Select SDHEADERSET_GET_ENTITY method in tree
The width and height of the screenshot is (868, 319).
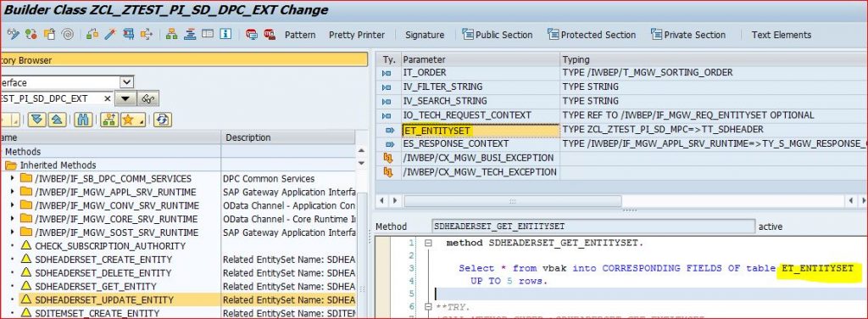tap(96, 286)
